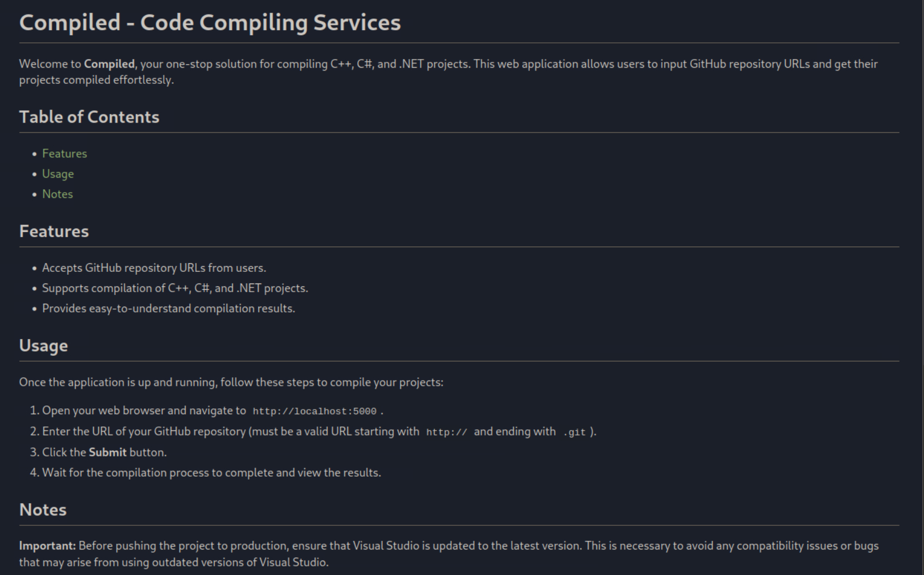Click the bold "Submit" word in step 3
Screen dimensions: 924x575
pyautogui.click(x=107, y=452)
